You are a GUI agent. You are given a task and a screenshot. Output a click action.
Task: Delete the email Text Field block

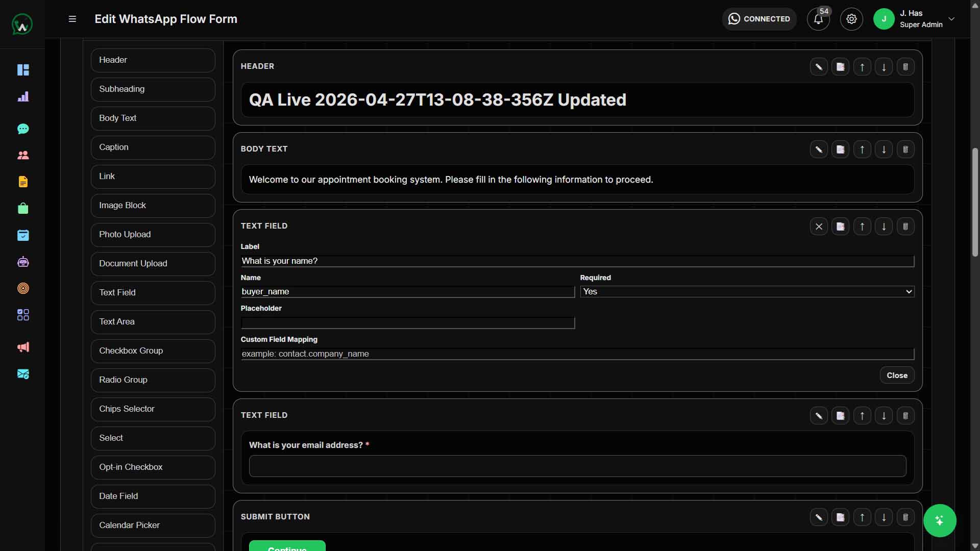(x=905, y=416)
